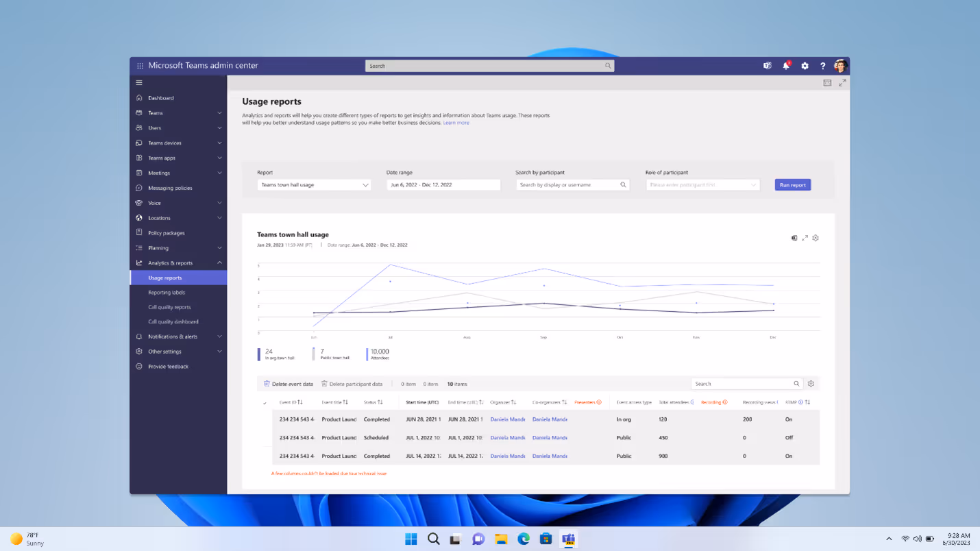This screenshot has height=551, width=980.
Task: Open Role of participant dropdown
Action: pyautogui.click(x=702, y=185)
